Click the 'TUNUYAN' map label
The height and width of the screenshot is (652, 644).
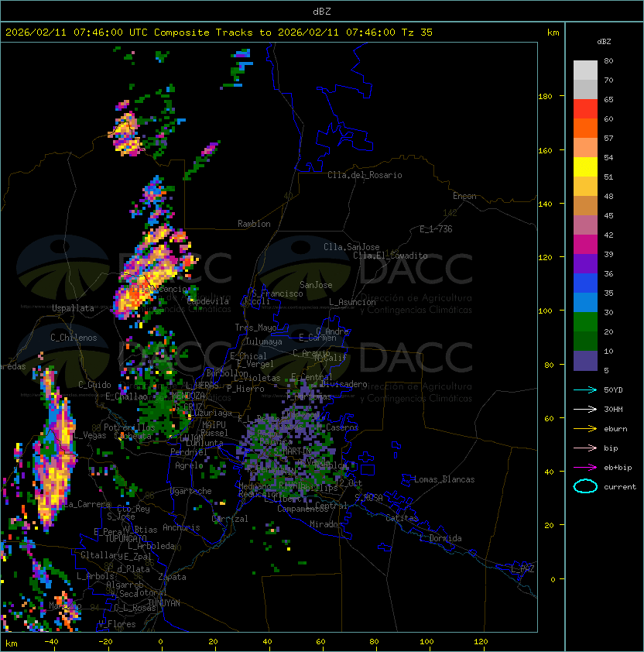[164, 603]
